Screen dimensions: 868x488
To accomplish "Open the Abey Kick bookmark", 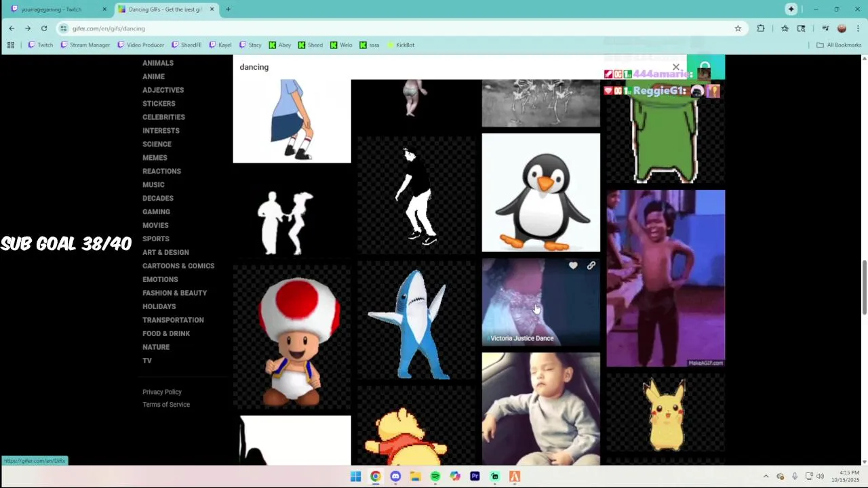I will click(279, 45).
